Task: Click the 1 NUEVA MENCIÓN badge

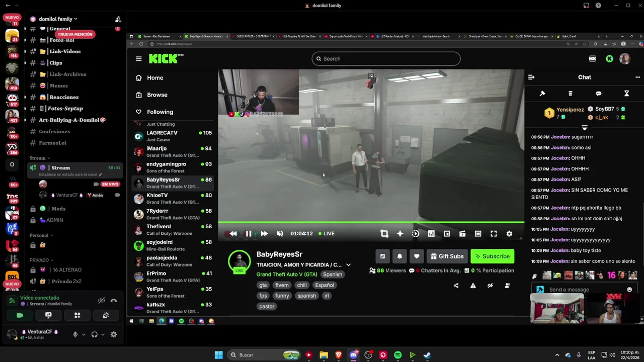Action: click(75, 34)
